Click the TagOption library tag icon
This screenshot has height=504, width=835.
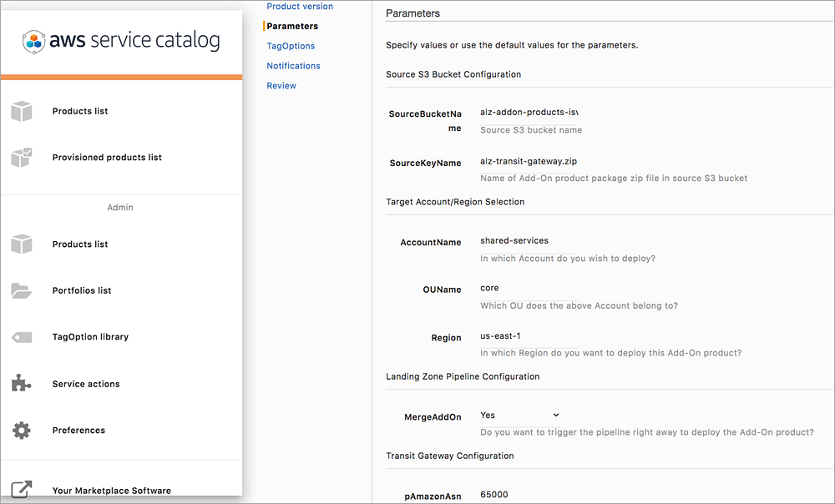click(22, 336)
